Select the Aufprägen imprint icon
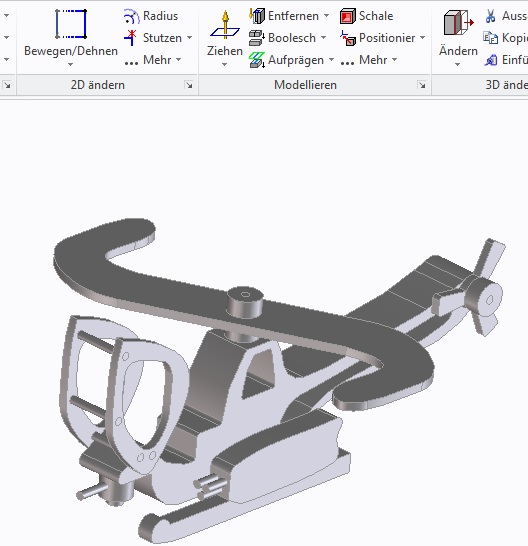Screen dimensions: 528x546 point(257,60)
